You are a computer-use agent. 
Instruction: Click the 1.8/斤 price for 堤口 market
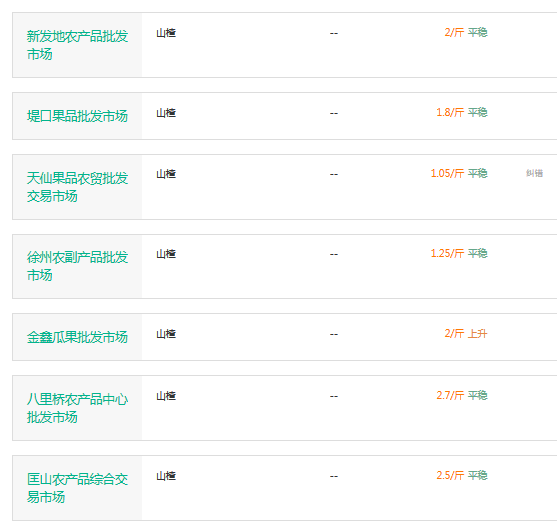pos(450,112)
